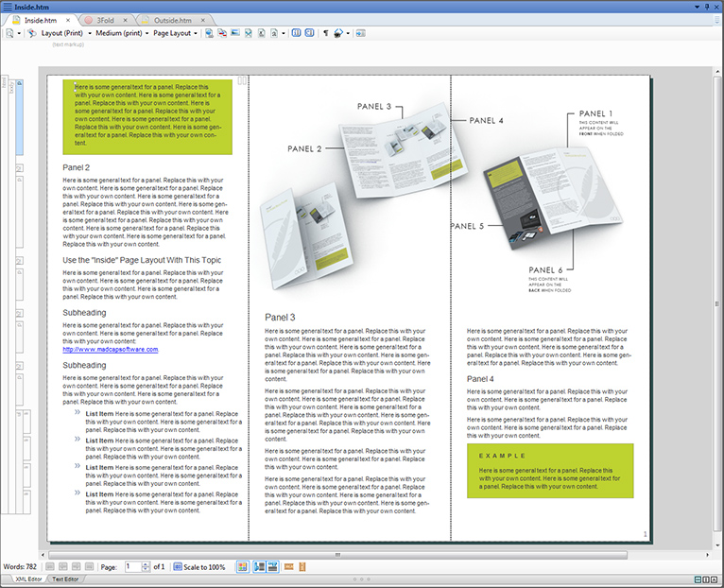Screen dimensions: 724x588
Task: Open the tab strip overflow dropdown
Action: [717, 19]
